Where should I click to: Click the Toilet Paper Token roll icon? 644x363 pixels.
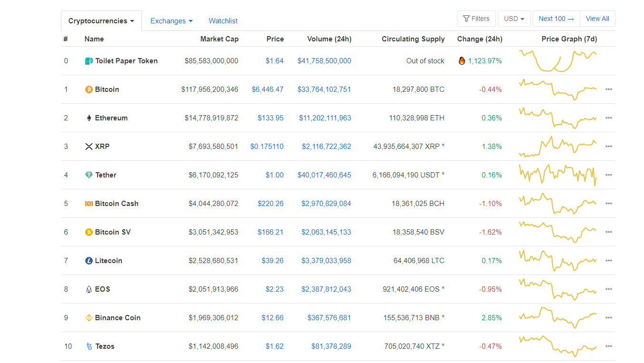pos(89,61)
